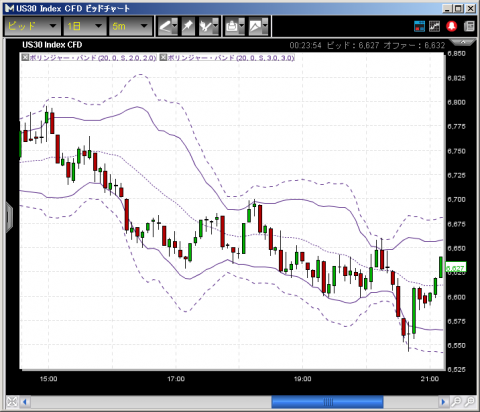This screenshot has height=412, width=480.
Task: Minimize the US30 Index CFD chart window
Action: point(448,8)
